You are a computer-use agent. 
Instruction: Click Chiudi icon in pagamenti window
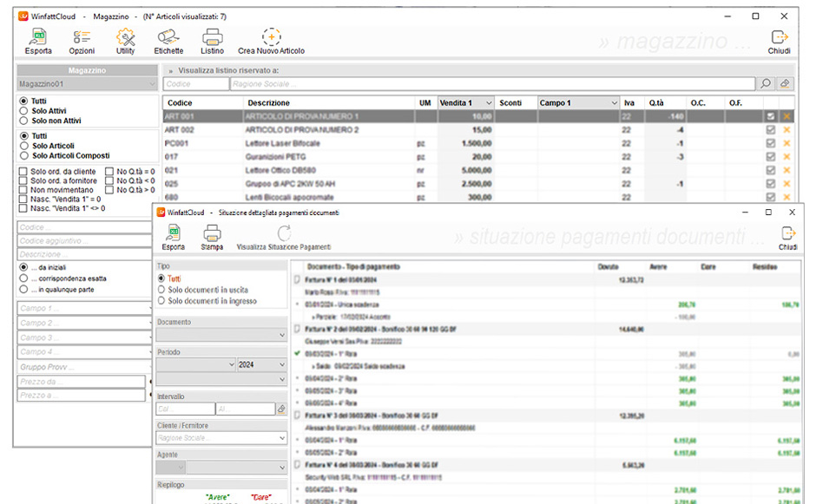tap(788, 233)
